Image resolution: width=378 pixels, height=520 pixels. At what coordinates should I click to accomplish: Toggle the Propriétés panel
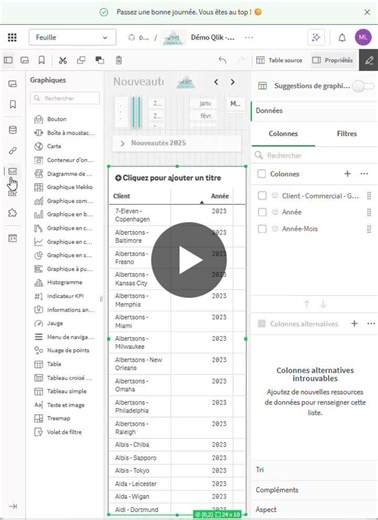[332, 60]
